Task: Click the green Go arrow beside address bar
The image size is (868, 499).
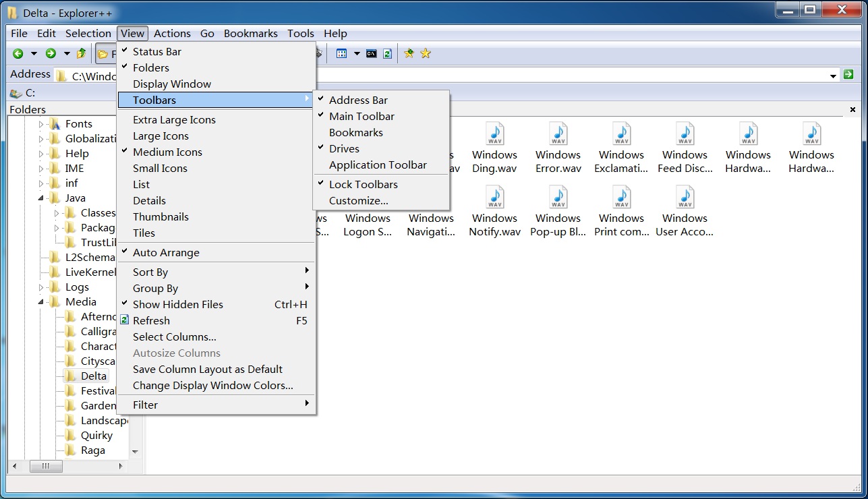Action: pos(848,75)
